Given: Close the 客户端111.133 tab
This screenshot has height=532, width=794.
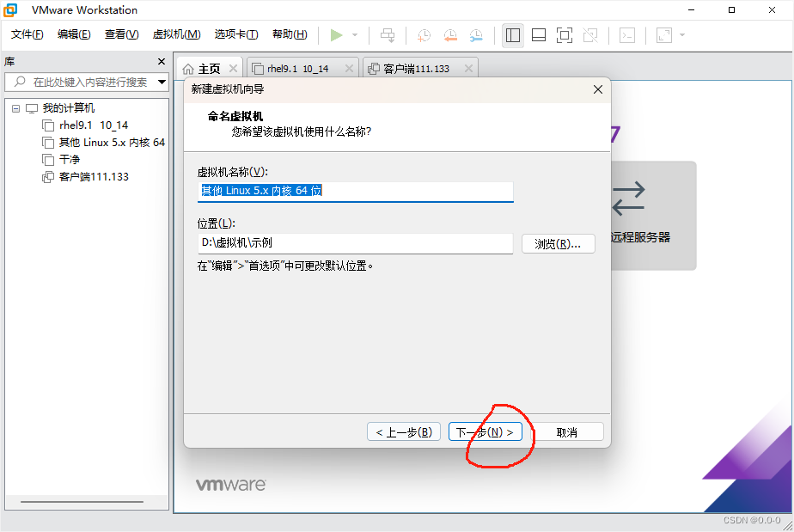Looking at the screenshot, I should point(468,69).
